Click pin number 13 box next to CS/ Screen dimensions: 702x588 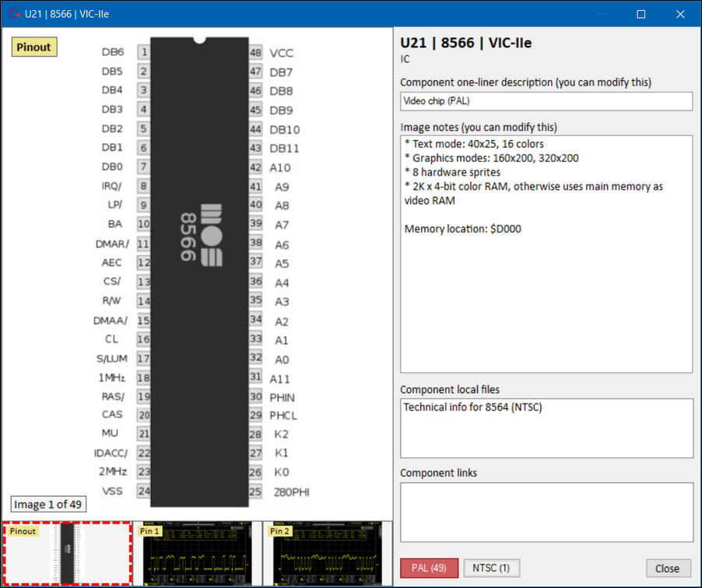[144, 282]
